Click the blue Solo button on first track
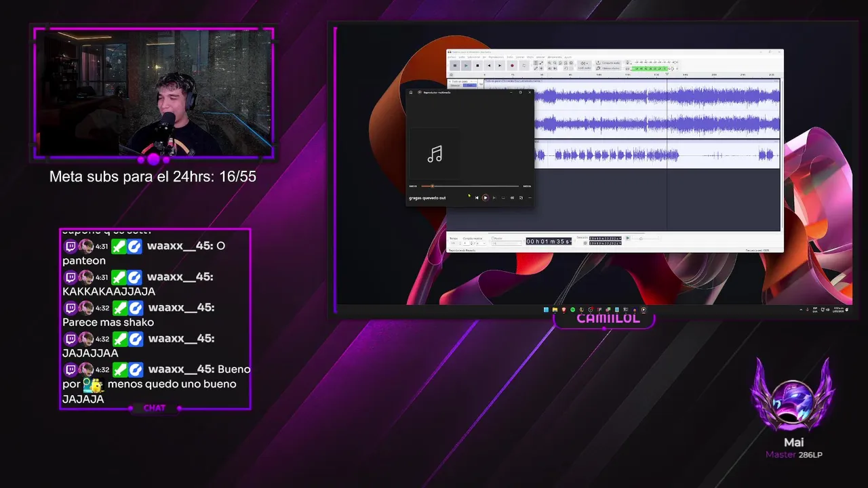This screenshot has height=488, width=868. (x=470, y=85)
